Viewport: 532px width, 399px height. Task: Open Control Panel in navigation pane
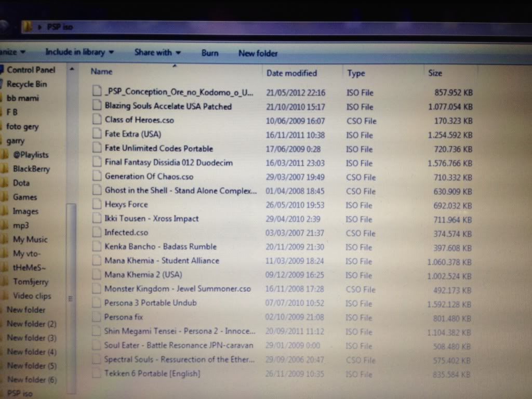[31, 70]
